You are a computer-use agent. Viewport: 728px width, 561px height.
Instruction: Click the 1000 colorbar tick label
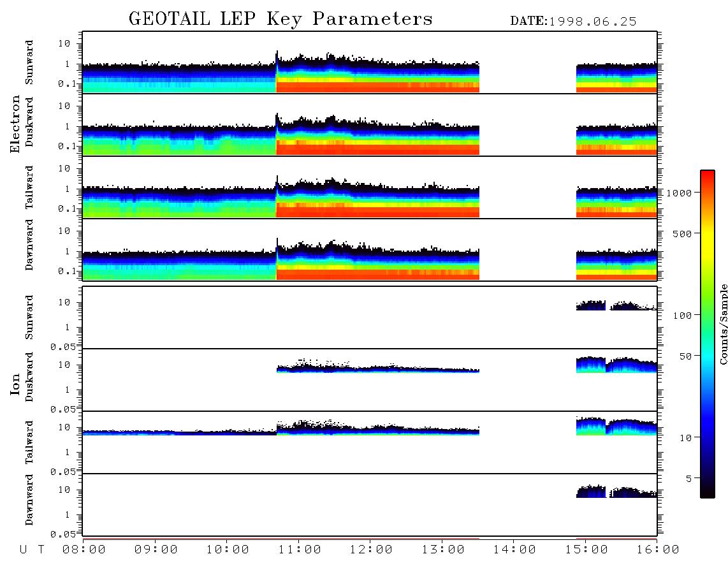(679, 193)
